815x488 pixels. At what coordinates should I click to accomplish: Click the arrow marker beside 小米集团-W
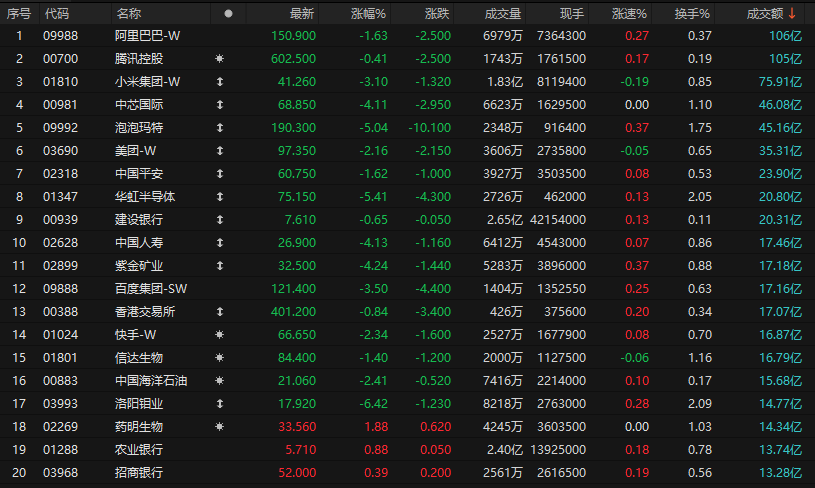point(219,81)
